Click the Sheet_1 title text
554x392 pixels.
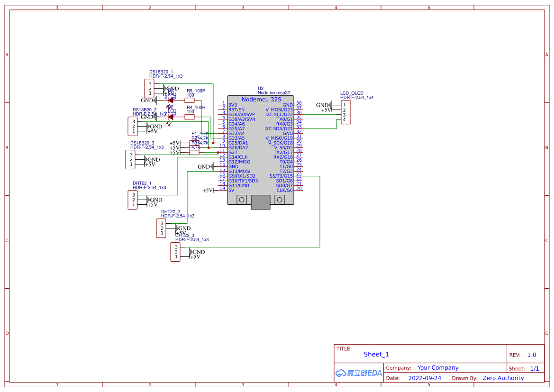pos(376,354)
